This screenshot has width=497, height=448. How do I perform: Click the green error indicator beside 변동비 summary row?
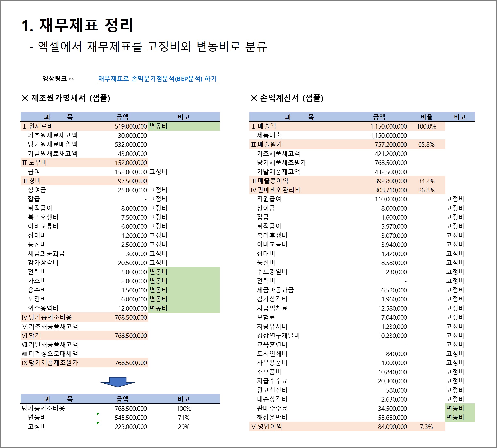click(x=98, y=414)
